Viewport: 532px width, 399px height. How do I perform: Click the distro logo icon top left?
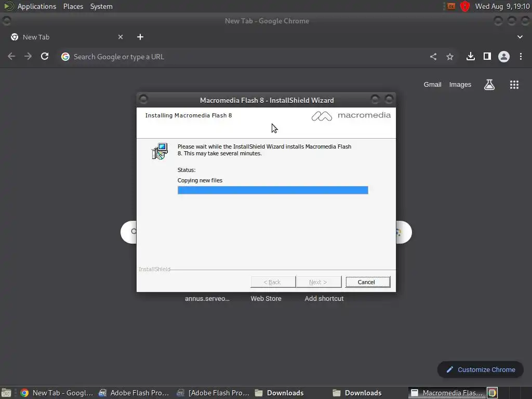[9, 6]
